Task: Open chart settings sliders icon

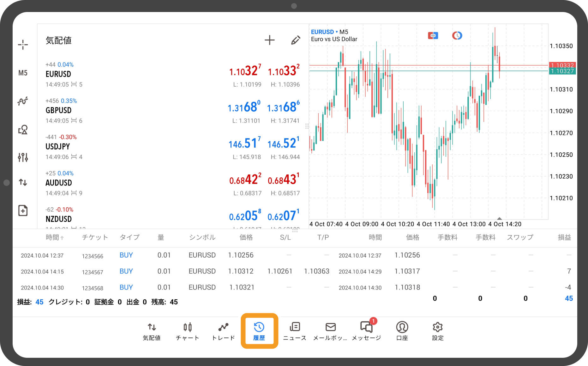Action: [23, 157]
